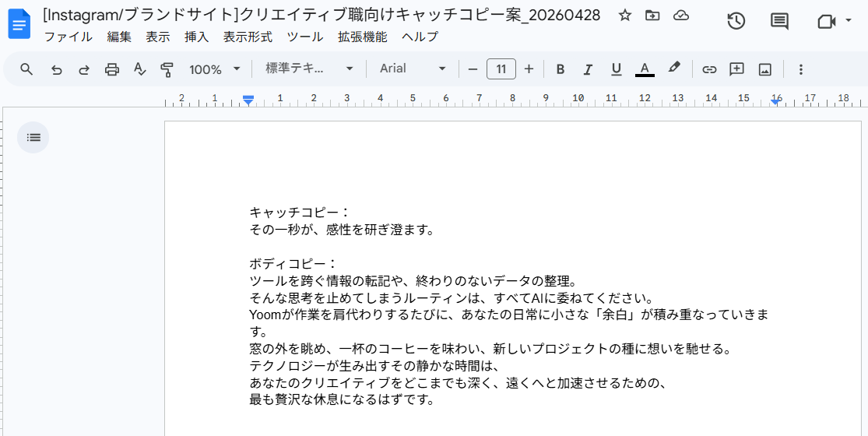Open the highlight color pen
868x436 pixels.
click(x=673, y=68)
